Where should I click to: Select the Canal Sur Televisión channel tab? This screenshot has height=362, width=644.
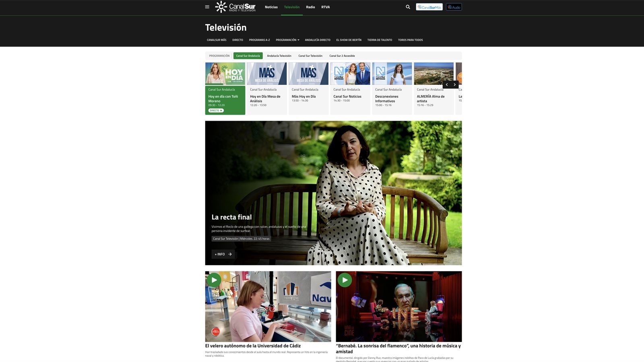(x=310, y=56)
